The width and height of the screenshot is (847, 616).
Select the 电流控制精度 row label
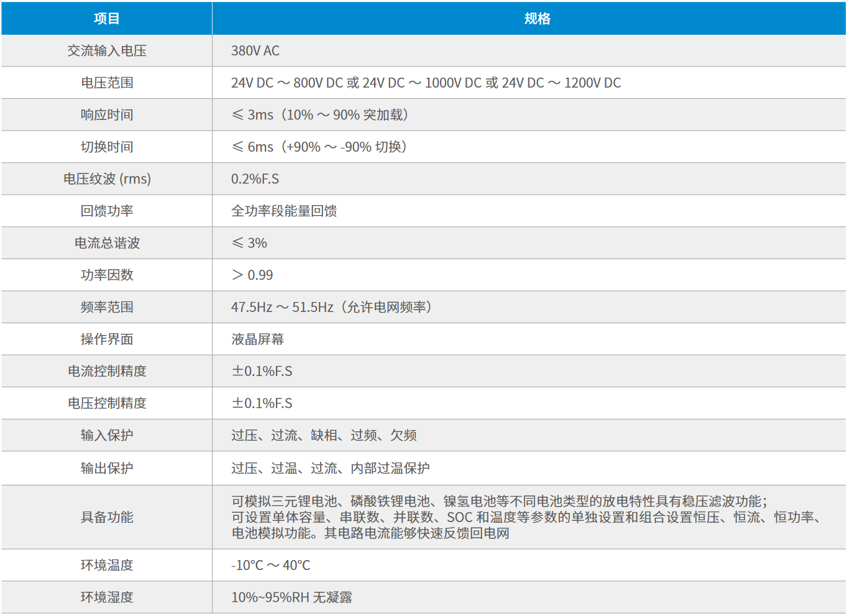coord(106,371)
